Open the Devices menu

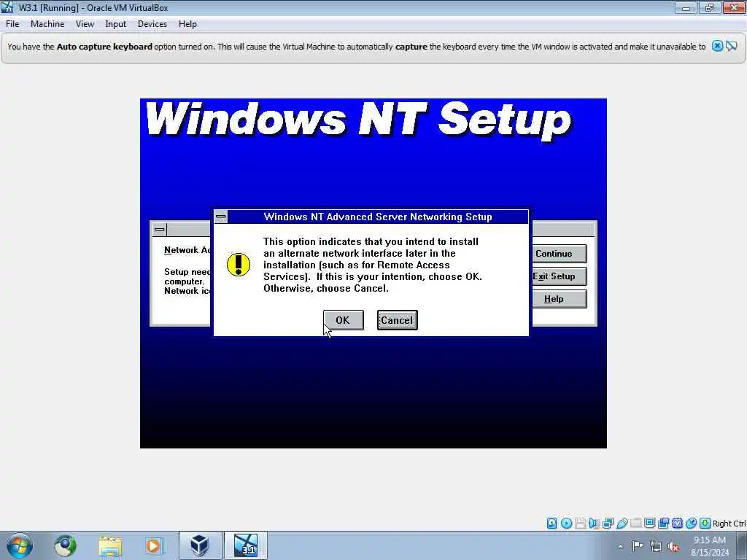click(152, 24)
